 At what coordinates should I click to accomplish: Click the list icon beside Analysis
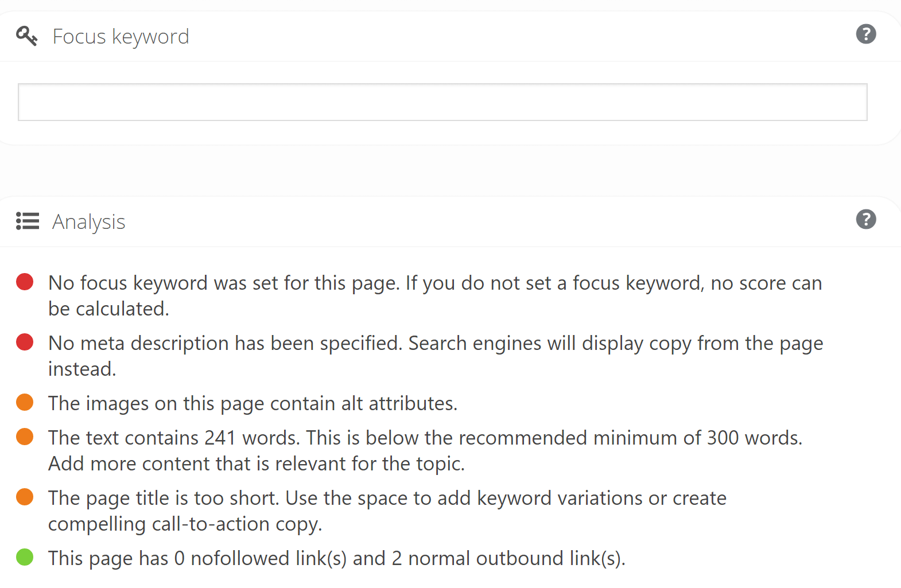click(28, 221)
